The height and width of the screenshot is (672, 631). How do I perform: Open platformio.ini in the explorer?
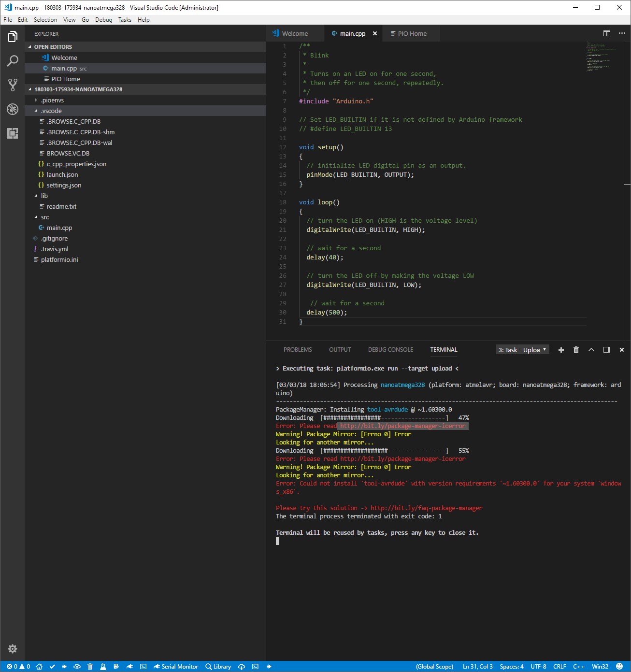(x=145, y=259)
